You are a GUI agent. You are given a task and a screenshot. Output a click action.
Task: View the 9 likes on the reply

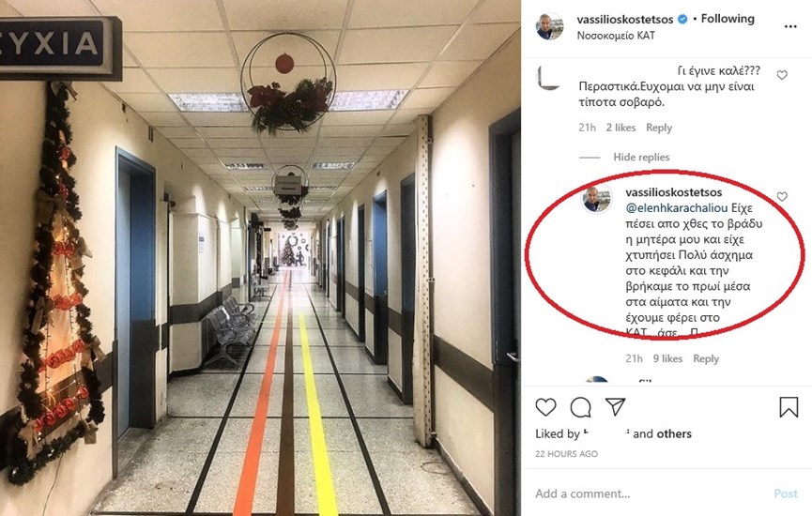click(667, 358)
